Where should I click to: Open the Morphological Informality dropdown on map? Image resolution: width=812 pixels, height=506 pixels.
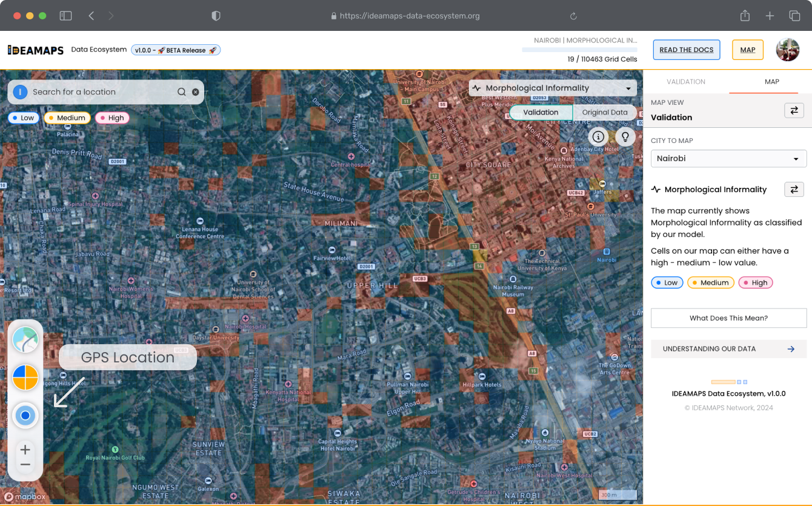click(552, 88)
